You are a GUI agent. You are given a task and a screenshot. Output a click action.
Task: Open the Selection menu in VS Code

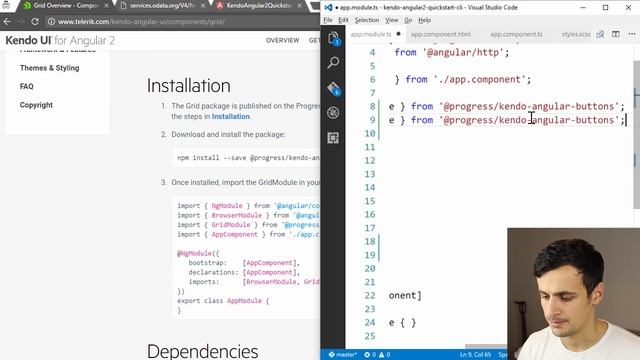[367, 20]
